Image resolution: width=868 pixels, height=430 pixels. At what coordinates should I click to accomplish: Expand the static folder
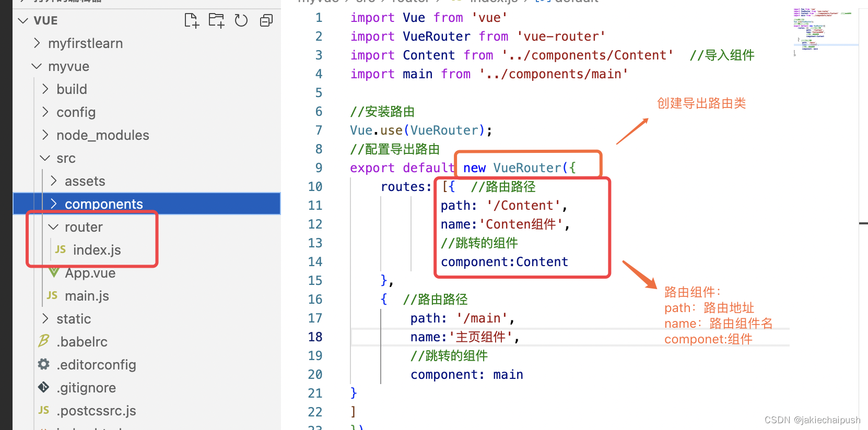click(x=45, y=319)
